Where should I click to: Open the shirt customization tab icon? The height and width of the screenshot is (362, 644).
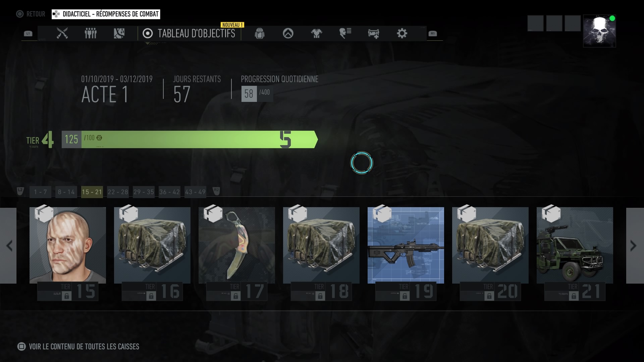(316, 34)
